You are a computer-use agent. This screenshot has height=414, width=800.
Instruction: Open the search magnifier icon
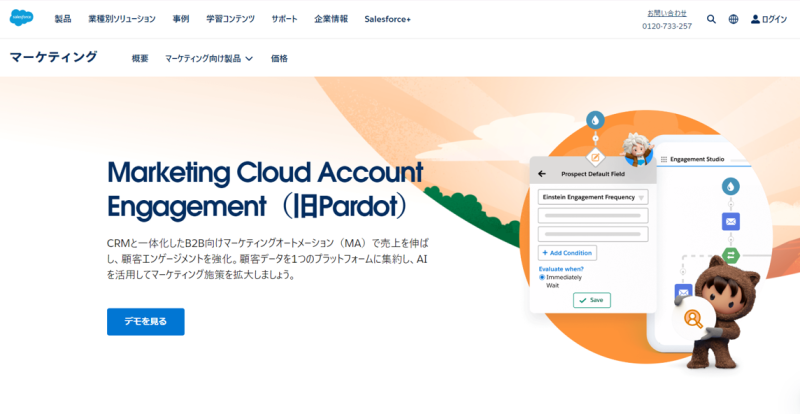tap(711, 19)
